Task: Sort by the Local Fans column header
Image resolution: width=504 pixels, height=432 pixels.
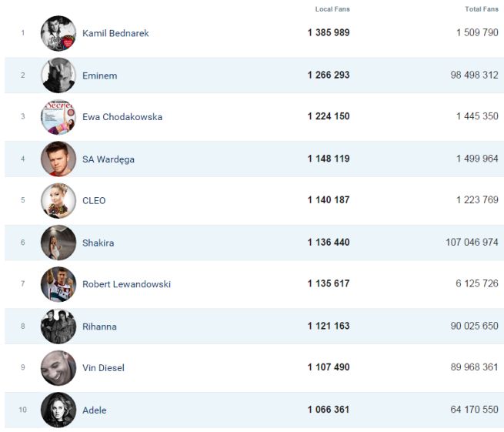Action: pos(332,9)
